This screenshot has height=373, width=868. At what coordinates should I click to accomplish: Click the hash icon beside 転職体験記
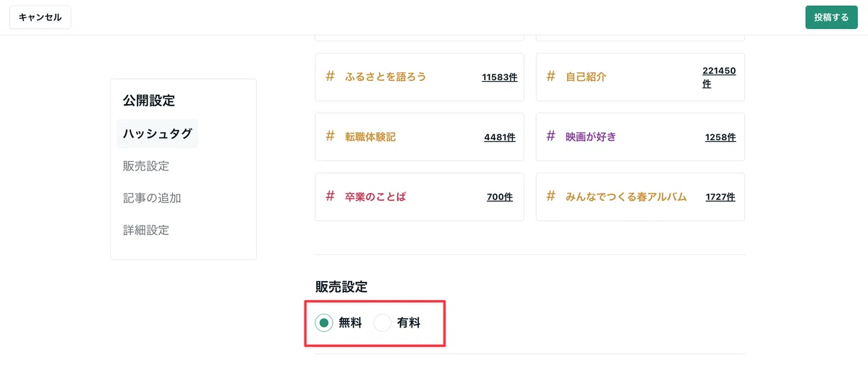(x=331, y=136)
